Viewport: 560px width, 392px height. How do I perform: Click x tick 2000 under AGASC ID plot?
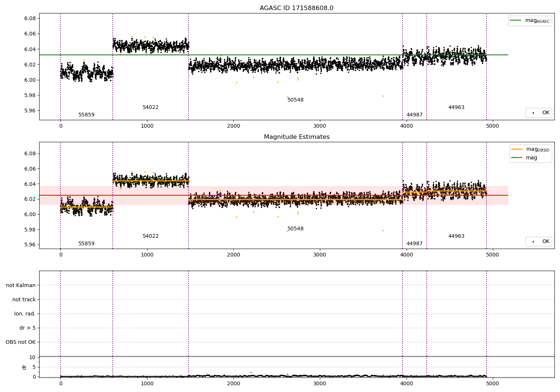(233, 126)
